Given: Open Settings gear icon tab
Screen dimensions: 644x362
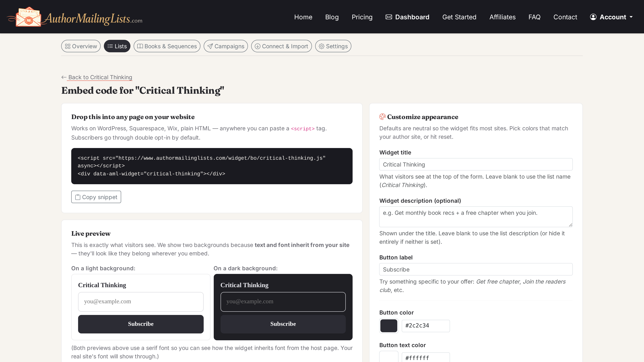Looking at the screenshot, I should [x=322, y=46].
